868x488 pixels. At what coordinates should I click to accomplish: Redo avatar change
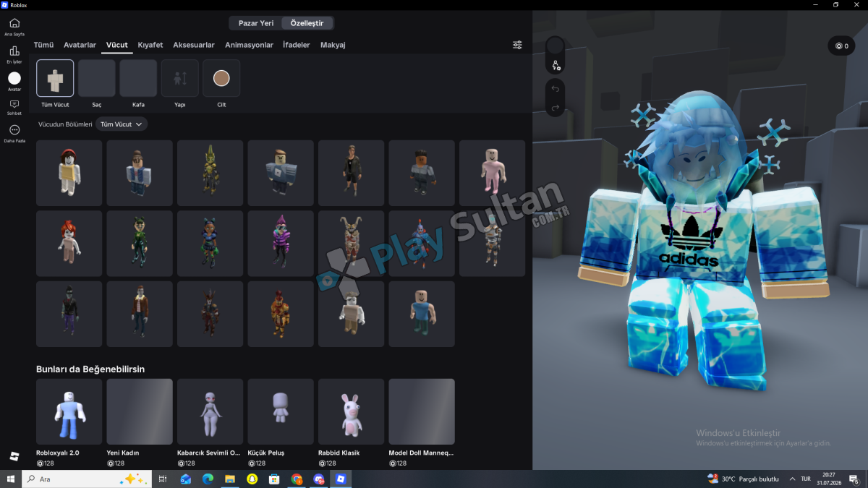556,108
